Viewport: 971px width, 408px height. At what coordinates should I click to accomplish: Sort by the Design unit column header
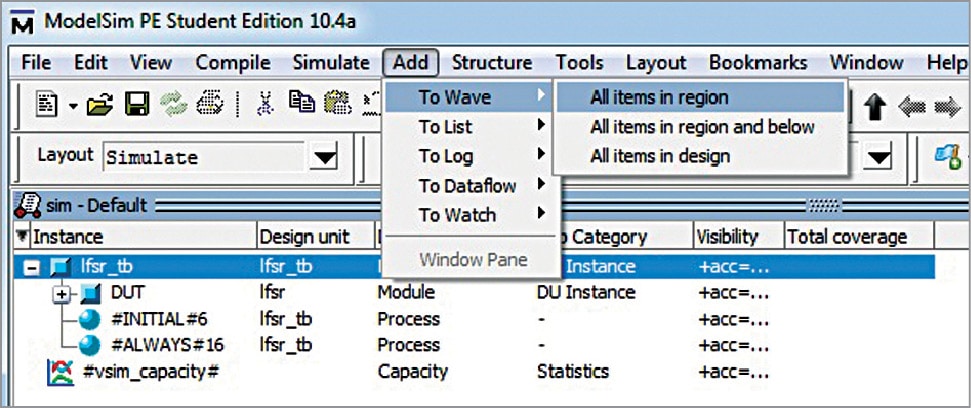coord(304,237)
